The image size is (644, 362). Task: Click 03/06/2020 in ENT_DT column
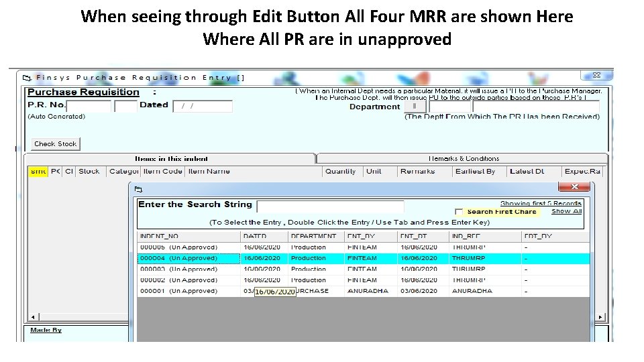(419, 291)
